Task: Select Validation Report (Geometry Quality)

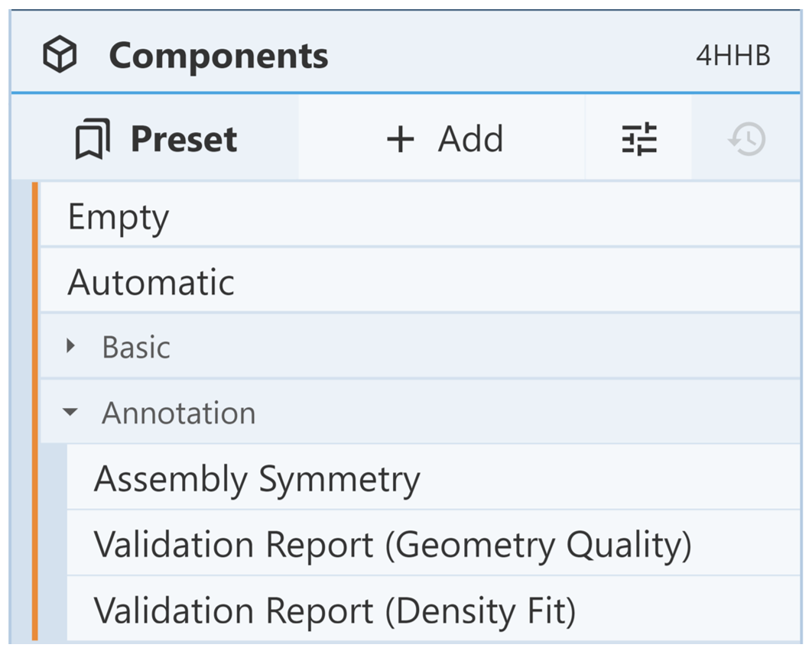Action: point(392,545)
